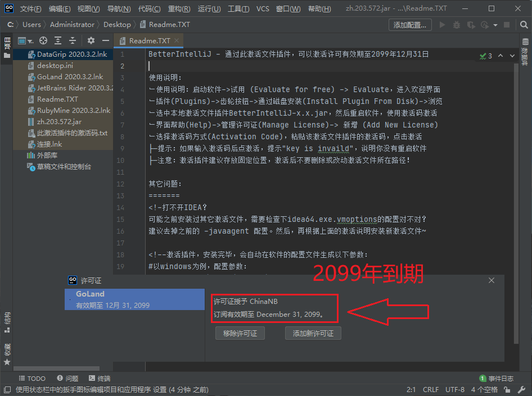532x396 pixels.
Task: Click the UTF-8 encoding widget
Action: 454,390
